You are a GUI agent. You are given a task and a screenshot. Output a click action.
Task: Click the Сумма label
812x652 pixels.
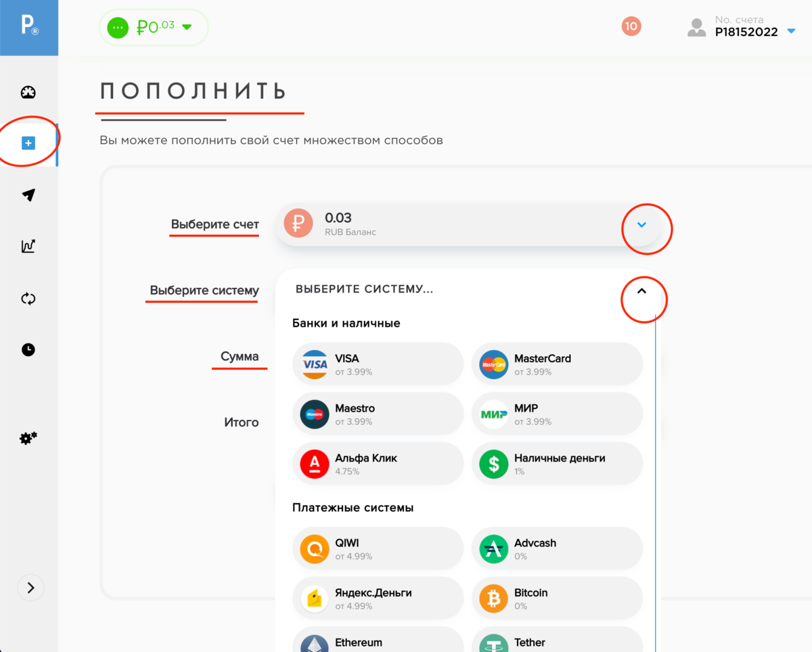click(240, 356)
